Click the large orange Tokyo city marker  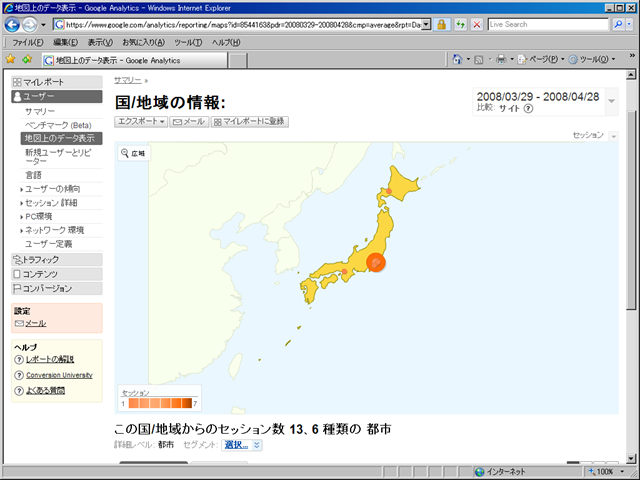(376, 262)
